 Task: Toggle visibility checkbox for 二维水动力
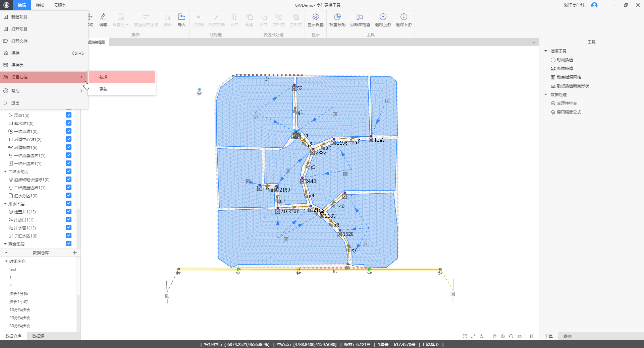click(x=69, y=171)
